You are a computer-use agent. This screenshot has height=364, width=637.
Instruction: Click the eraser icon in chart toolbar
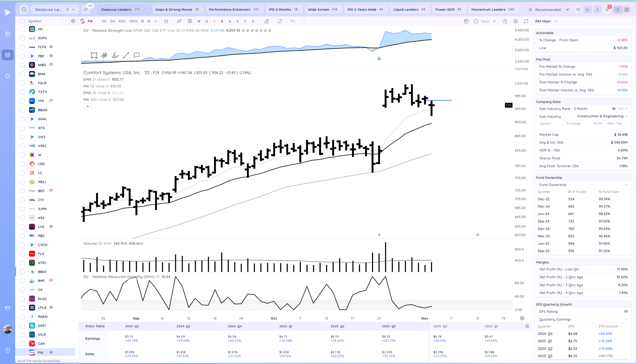point(266,21)
